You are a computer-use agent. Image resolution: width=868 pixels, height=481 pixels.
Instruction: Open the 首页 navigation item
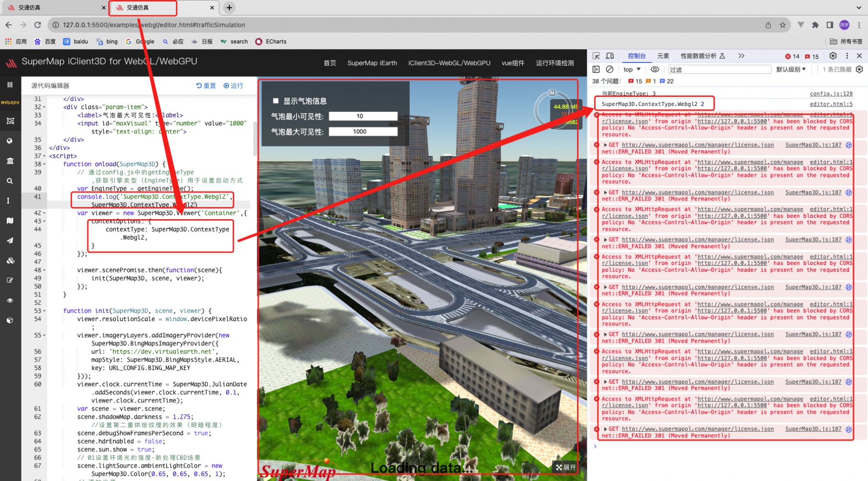tap(330, 63)
